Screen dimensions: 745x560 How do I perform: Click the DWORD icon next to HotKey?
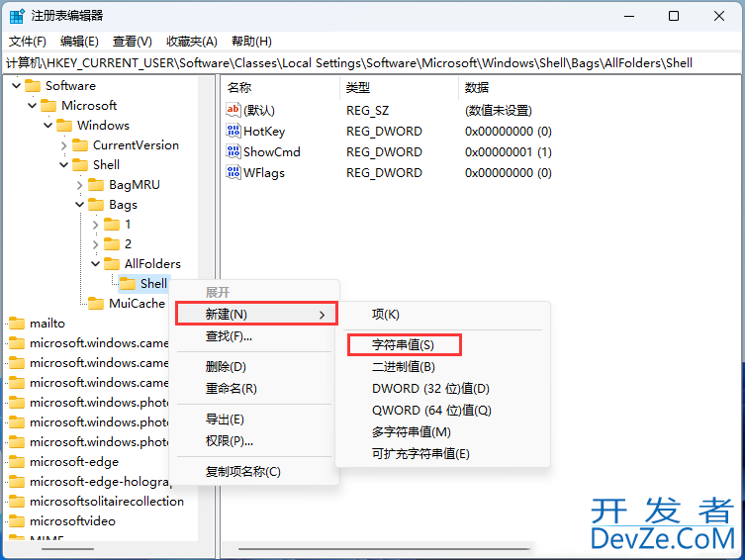(233, 131)
